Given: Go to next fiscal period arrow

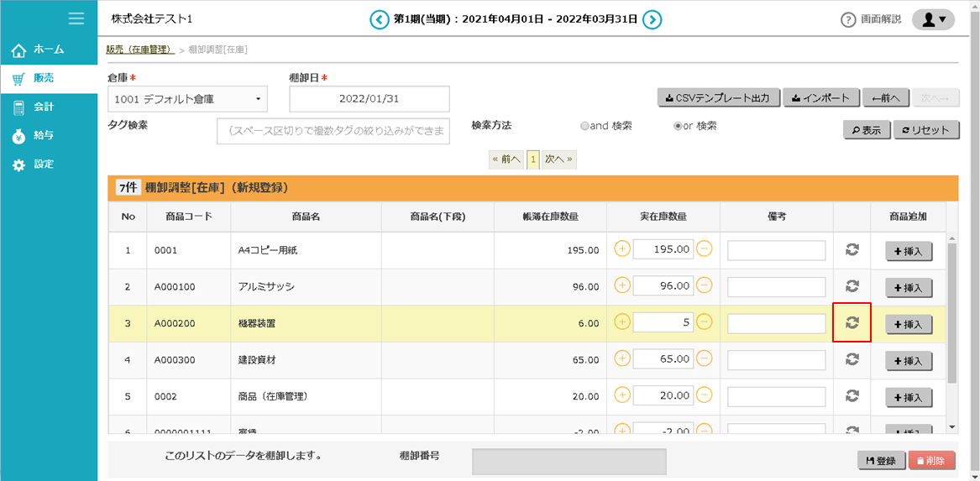Looking at the screenshot, I should click(652, 19).
